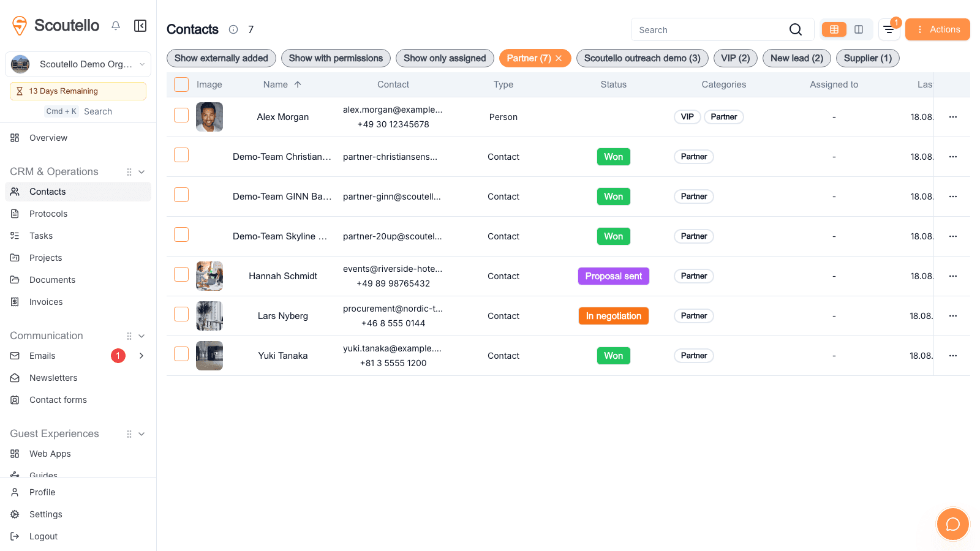Collapse the CRM & Operations section
980x551 pixels.
click(x=141, y=172)
